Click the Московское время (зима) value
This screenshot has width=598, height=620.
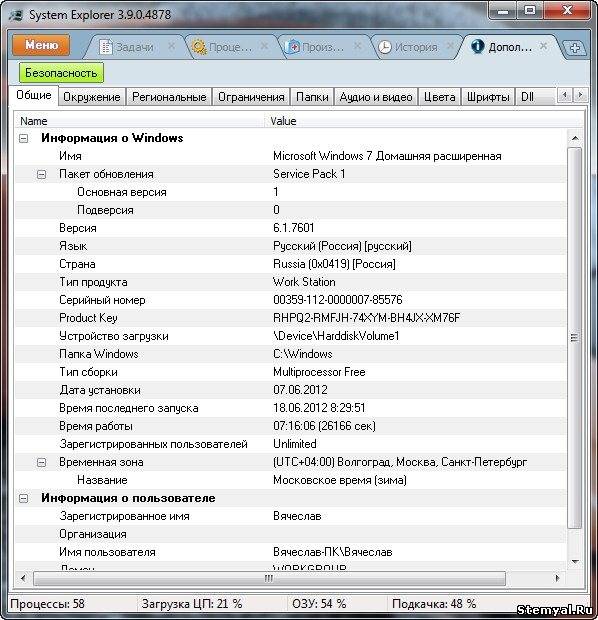(x=340, y=480)
